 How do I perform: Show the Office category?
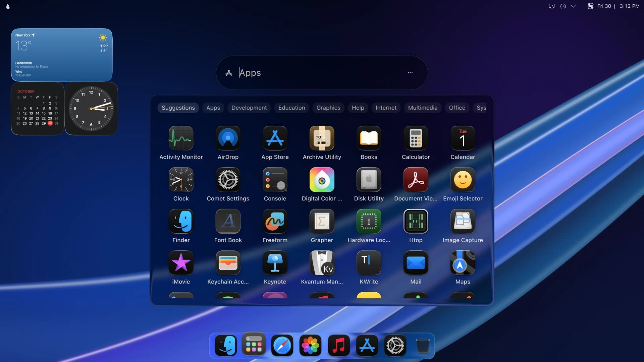pyautogui.click(x=457, y=108)
